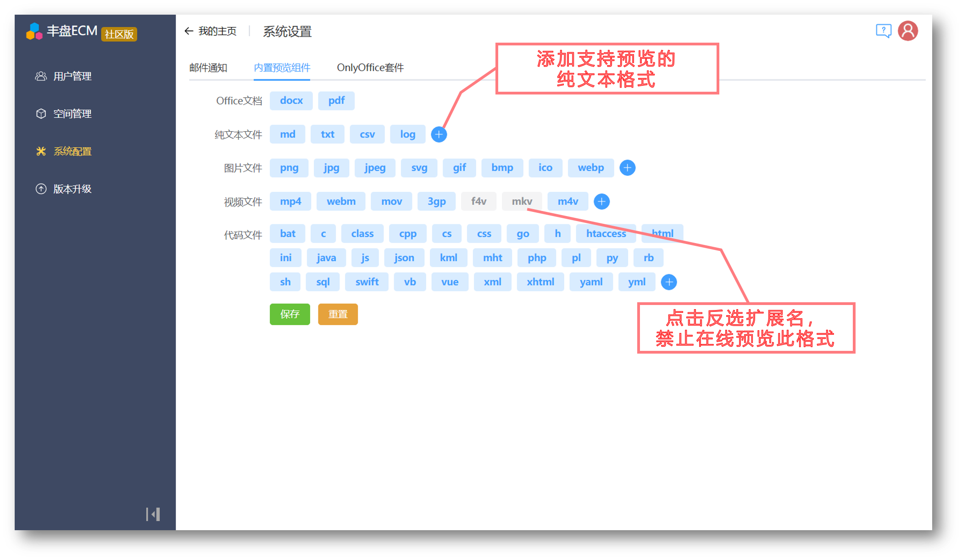Screen dimensions: 962x560
Task: Toggle the xhtml code tag
Action: [x=540, y=282]
